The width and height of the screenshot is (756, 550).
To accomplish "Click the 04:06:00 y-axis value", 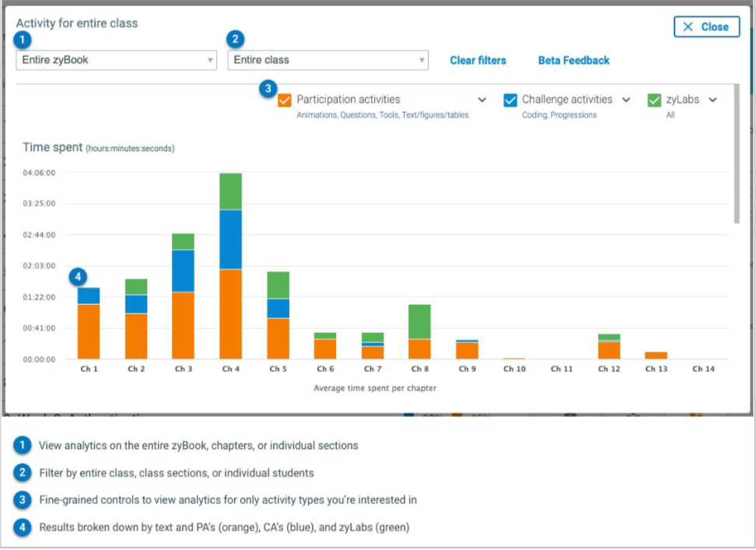I will pyautogui.click(x=39, y=173).
